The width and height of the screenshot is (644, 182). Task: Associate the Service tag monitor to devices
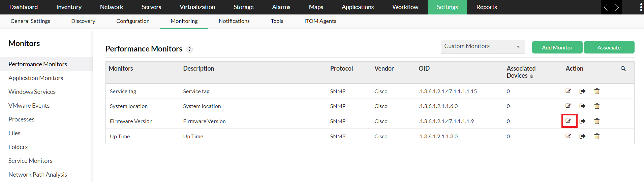[582, 91]
